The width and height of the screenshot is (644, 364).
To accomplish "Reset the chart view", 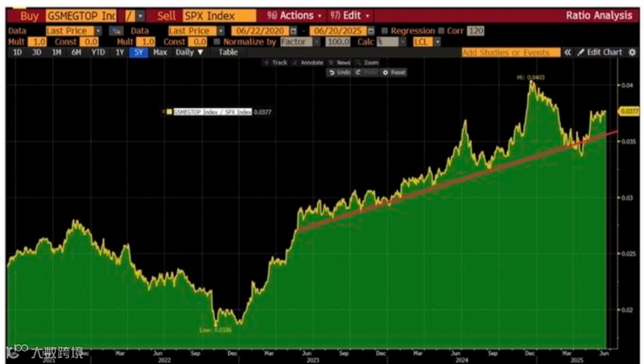I will [x=394, y=72].
